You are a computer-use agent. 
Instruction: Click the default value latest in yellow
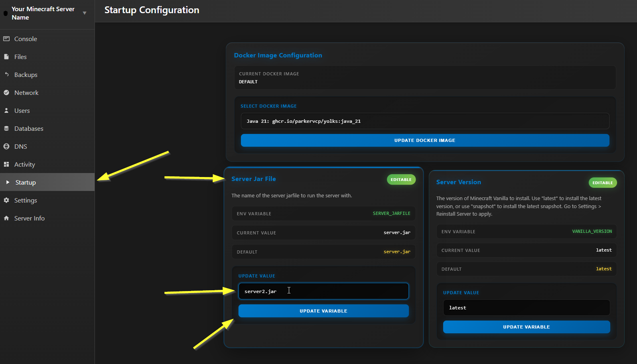pos(604,269)
